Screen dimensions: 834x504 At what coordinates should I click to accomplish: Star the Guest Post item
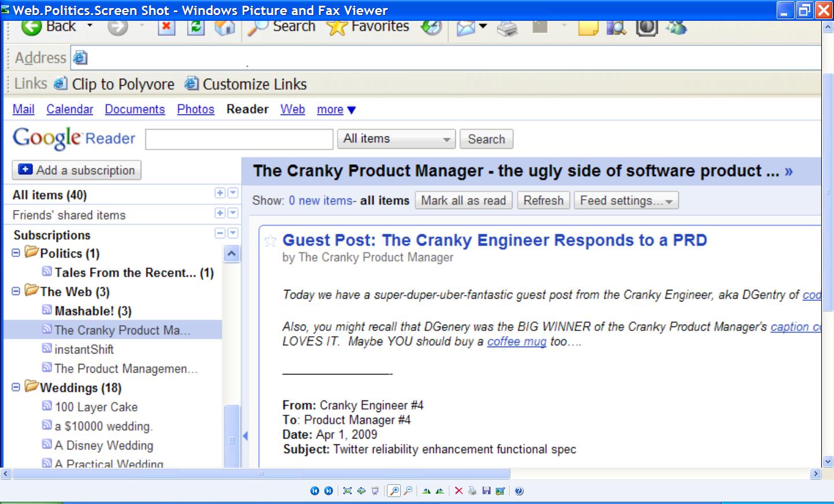pos(270,241)
